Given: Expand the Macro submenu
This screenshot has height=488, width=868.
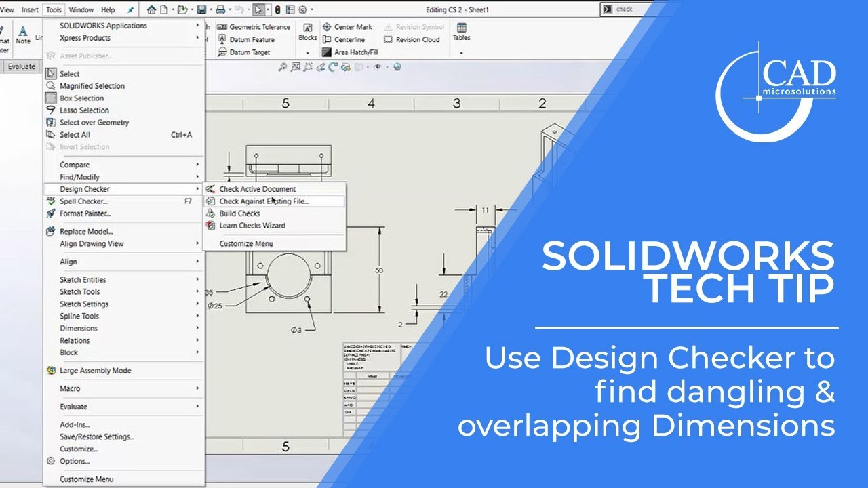Looking at the screenshot, I should [123, 389].
